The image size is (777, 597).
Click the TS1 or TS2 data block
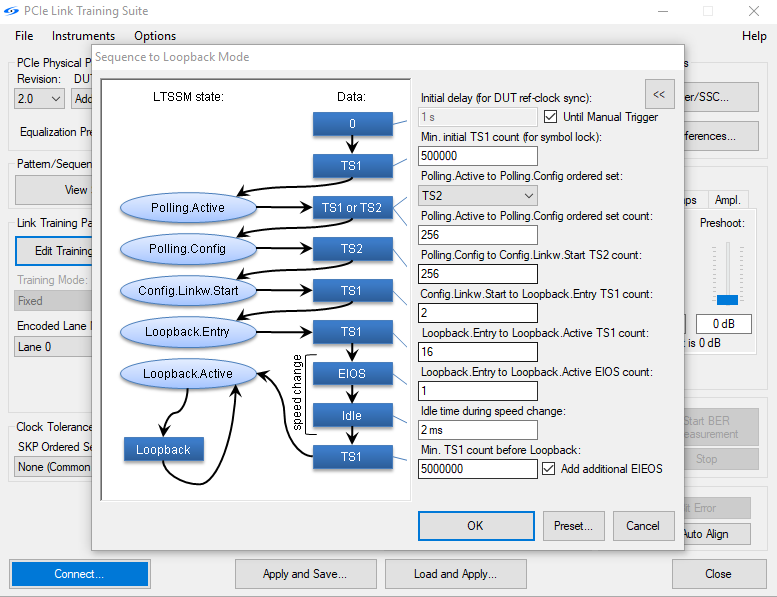point(352,208)
